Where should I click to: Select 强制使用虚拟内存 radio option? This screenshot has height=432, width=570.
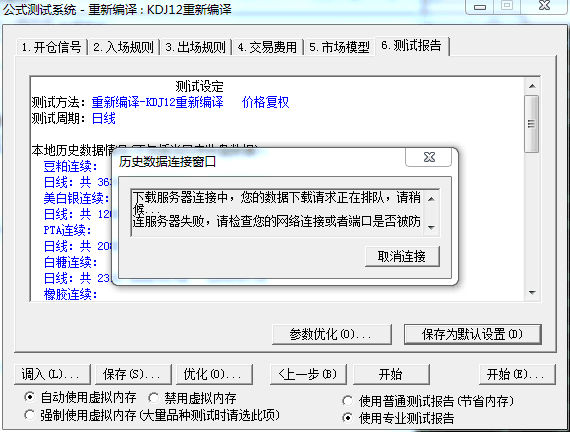(x=29, y=415)
